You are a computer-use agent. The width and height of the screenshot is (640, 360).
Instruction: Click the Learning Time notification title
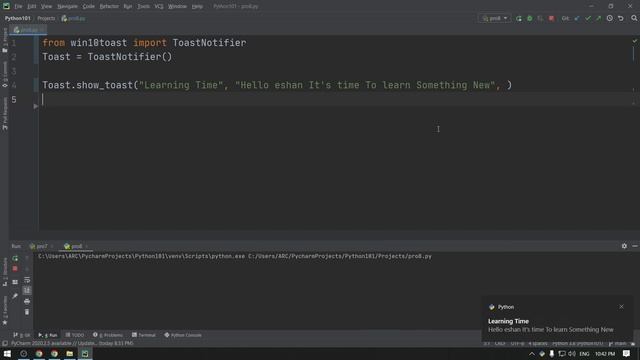[508, 321]
